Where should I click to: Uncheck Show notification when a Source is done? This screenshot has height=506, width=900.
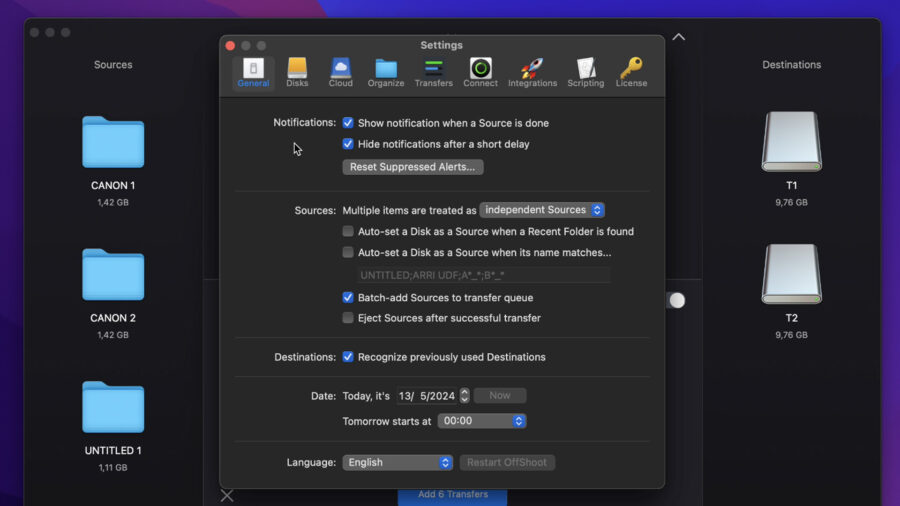tap(348, 123)
